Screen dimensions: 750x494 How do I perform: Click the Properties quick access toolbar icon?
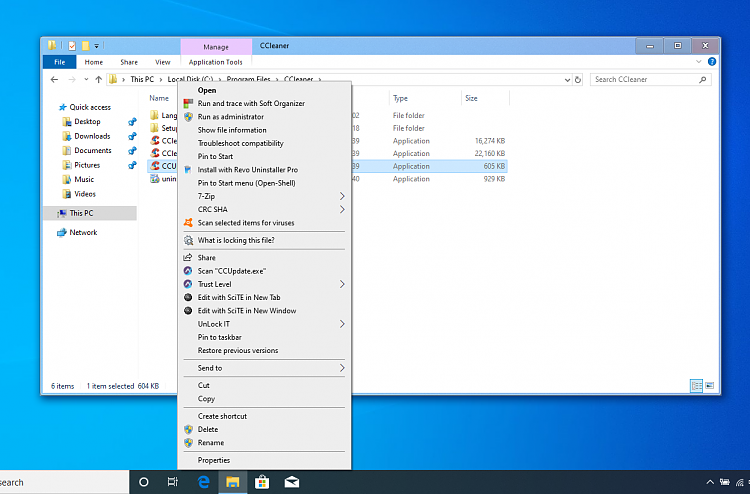pyautogui.click(x=72, y=46)
